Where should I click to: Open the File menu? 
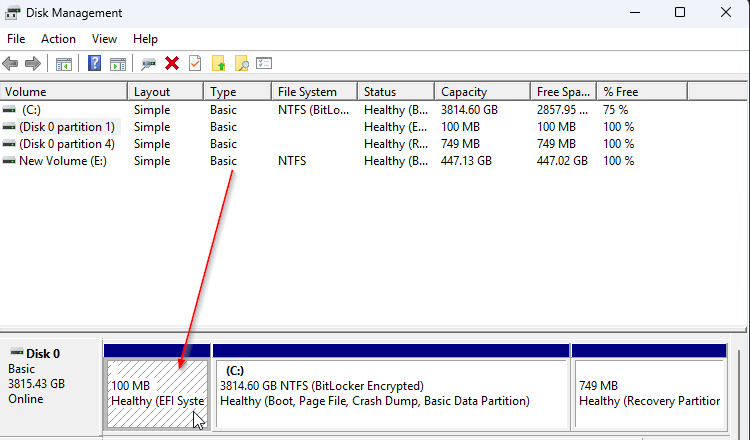point(16,39)
